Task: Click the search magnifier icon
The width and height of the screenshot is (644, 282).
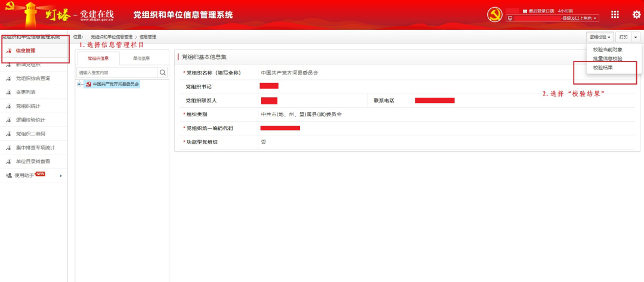Action: coord(162,72)
